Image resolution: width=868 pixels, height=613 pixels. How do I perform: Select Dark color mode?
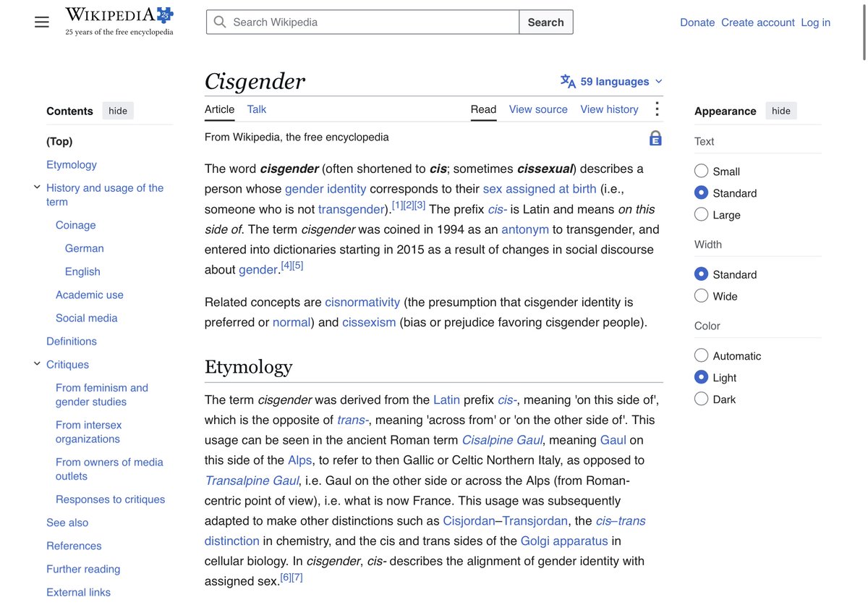701,399
